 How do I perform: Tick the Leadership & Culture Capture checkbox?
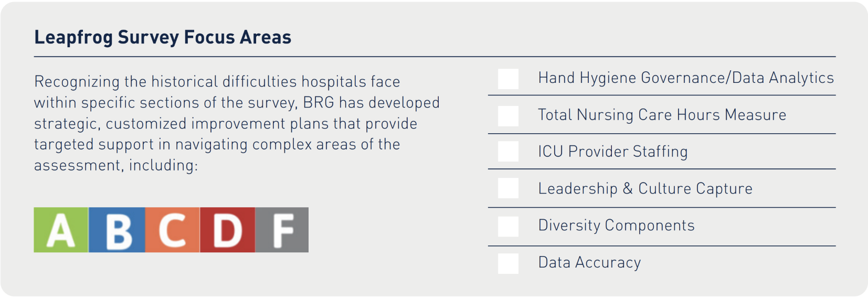pyautogui.click(x=508, y=188)
